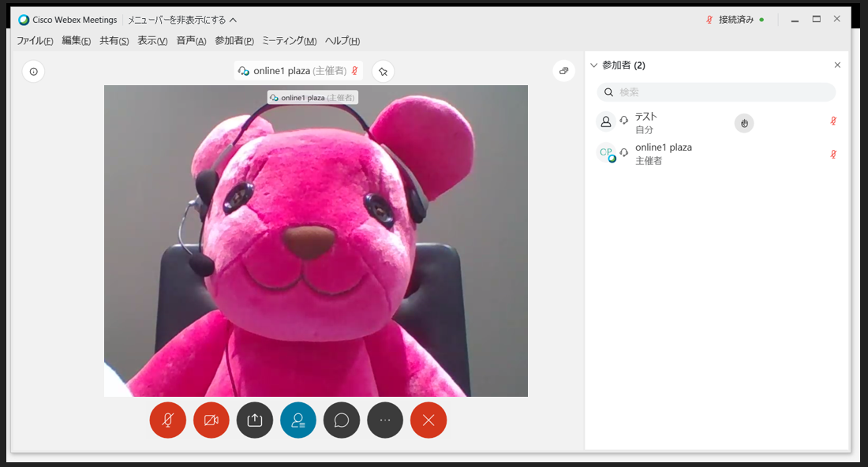Open more options ellipsis button
This screenshot has height=467, width=868.
[385, 420]
